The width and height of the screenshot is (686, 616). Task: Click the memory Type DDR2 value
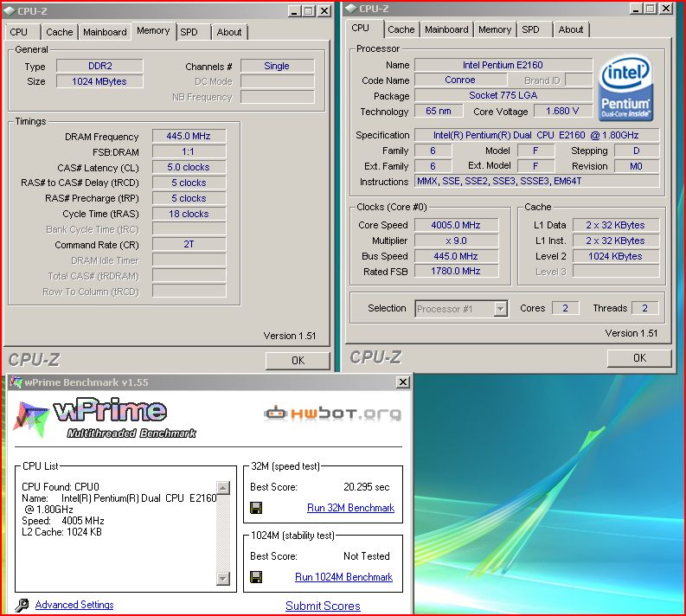[x=99, y=66]
